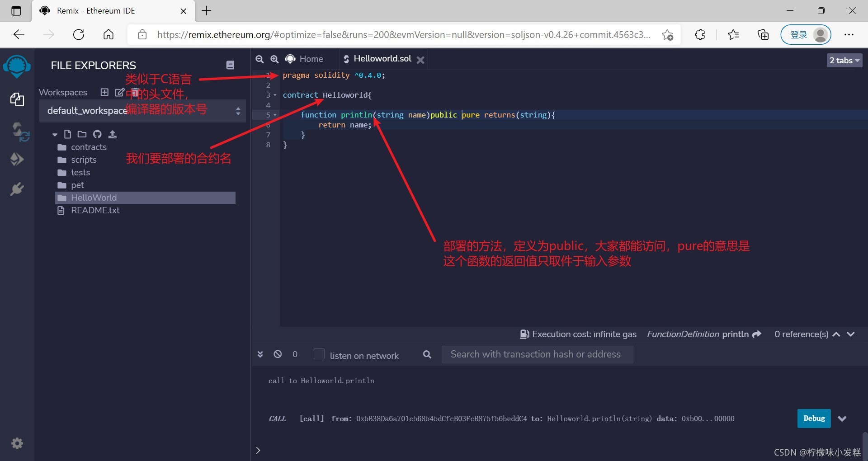Open browser Favorites list
This screenshot has height=461, width=868.
pos(733,34)
